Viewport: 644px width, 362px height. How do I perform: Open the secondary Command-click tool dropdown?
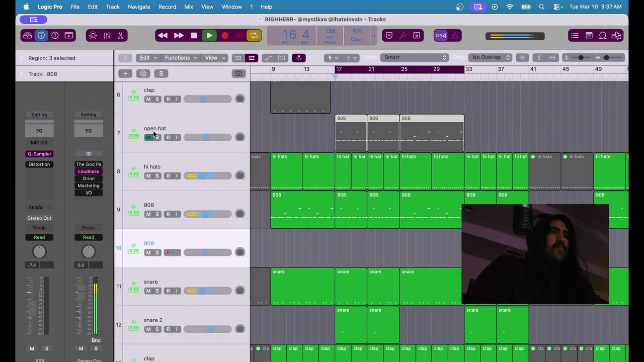click(351, 58)
